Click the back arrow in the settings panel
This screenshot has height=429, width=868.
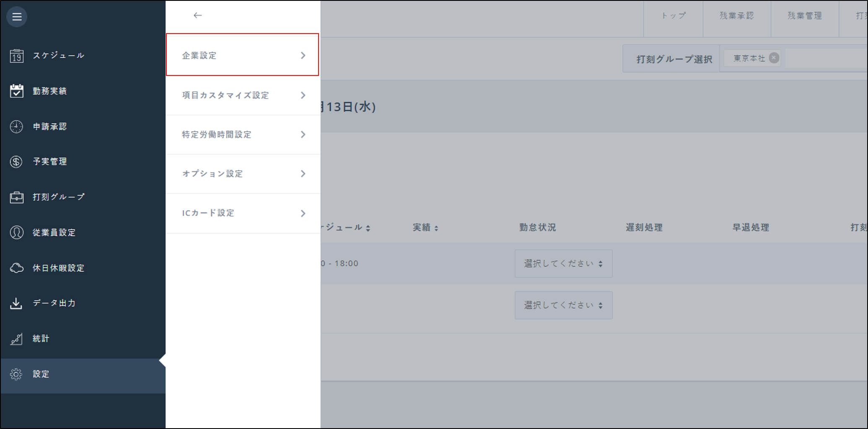point(197,15)
